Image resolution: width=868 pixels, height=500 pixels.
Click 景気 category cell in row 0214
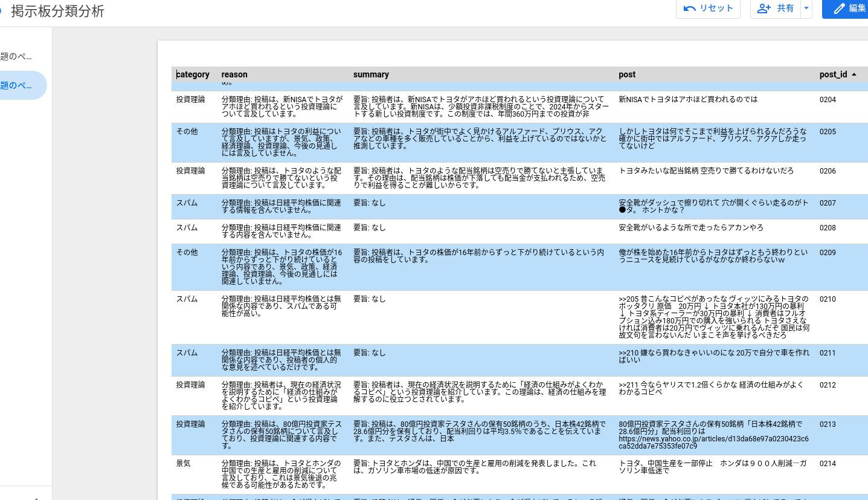[x=183, y=463]
